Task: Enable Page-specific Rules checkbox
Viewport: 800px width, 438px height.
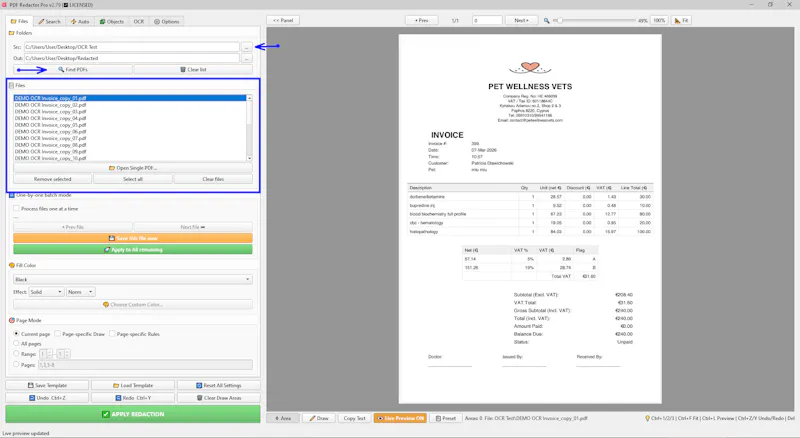Action: tap(112, 333)
